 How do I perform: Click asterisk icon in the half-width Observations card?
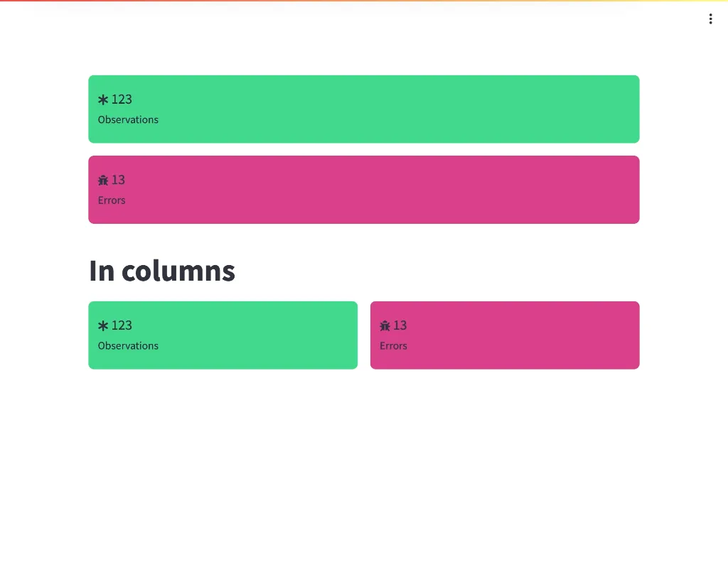pyautogui.click(x=103, y=325)
